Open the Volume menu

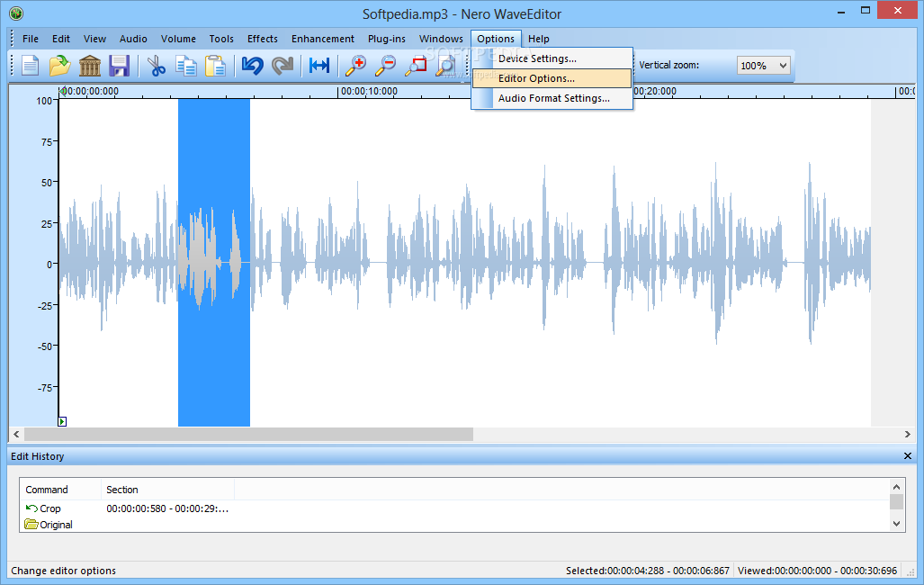point(178,39)
